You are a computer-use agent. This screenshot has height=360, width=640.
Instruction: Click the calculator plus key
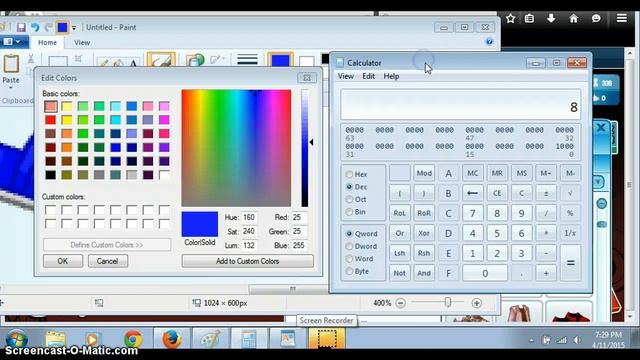tap(546, 273)
